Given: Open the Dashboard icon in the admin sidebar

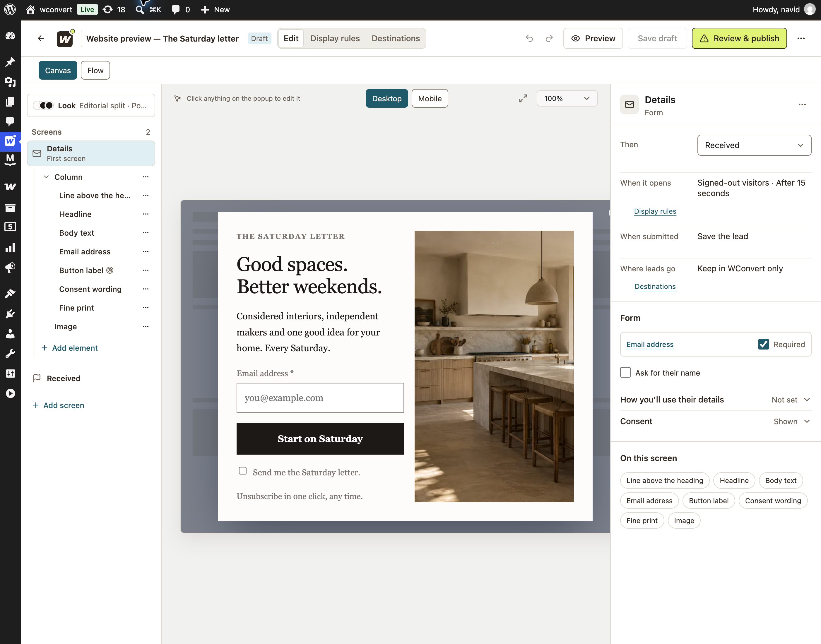Looking at the screenshot, I should [10, 36].
